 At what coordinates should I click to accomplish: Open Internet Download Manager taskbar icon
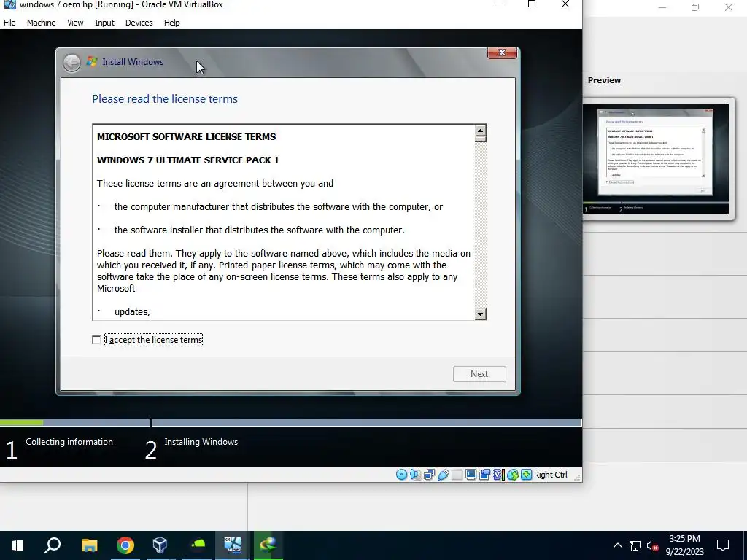[x=268, y=545]
